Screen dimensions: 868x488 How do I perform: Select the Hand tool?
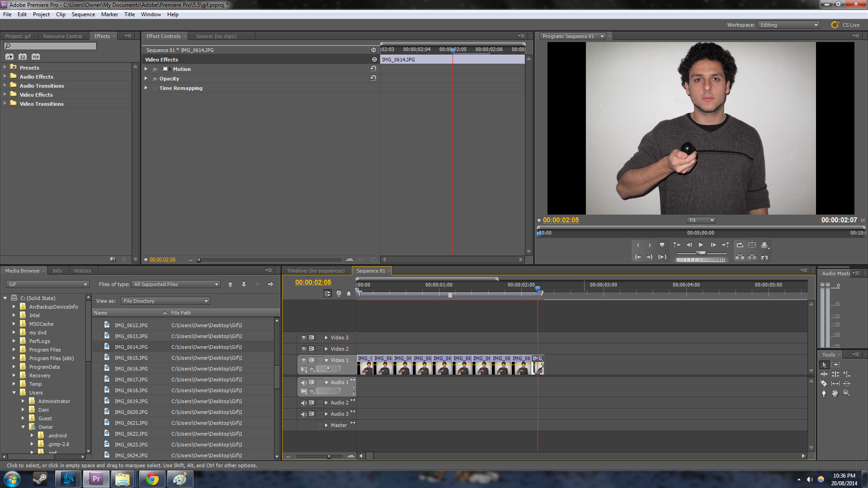click(835, 393)
